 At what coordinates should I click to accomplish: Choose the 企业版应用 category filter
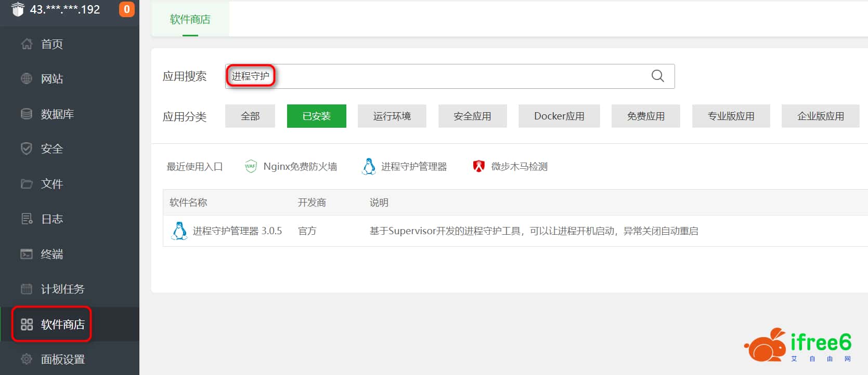click(820, 116)
